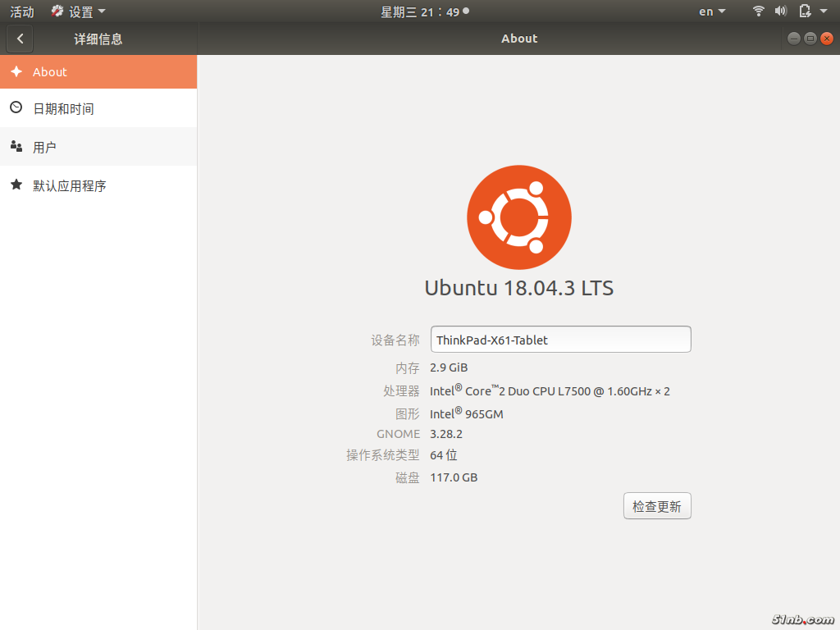Open the 活动 overview

[22, 11]
